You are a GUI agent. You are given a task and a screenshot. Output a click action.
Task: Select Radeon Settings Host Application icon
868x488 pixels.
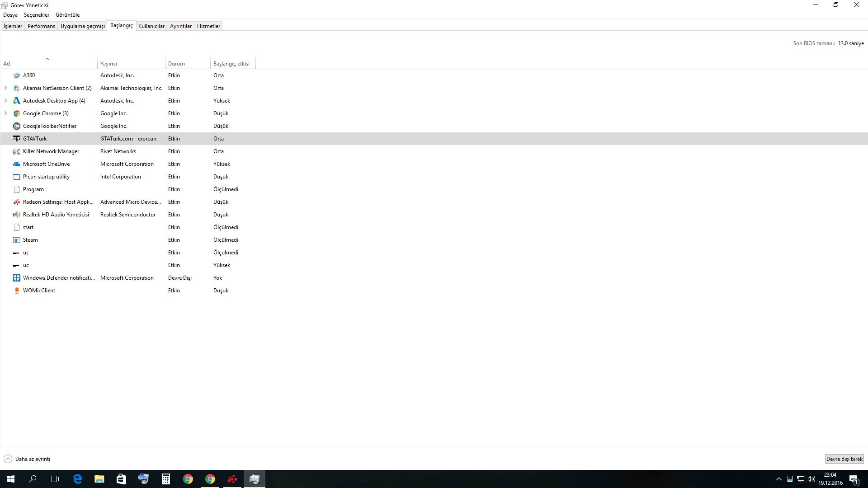(17, 202)
